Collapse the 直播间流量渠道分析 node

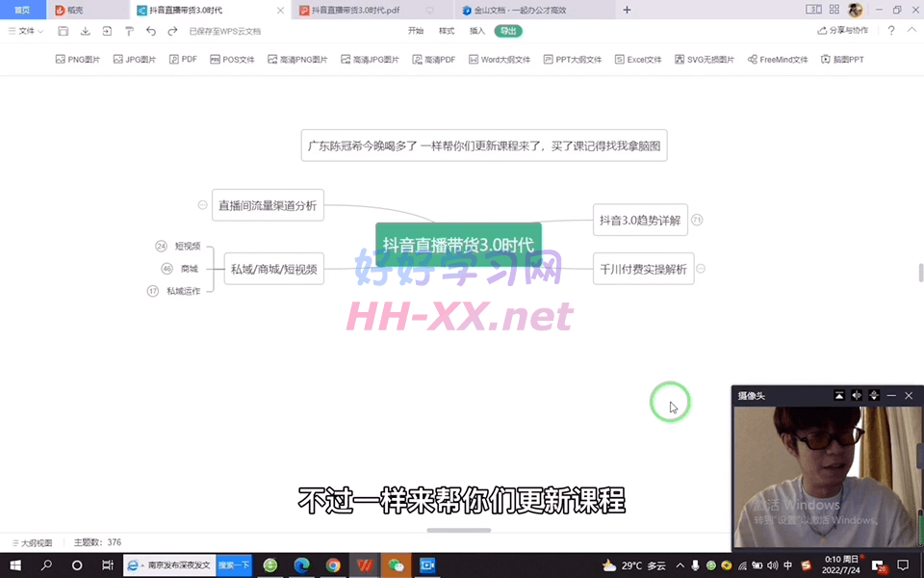tap(203, 205)
